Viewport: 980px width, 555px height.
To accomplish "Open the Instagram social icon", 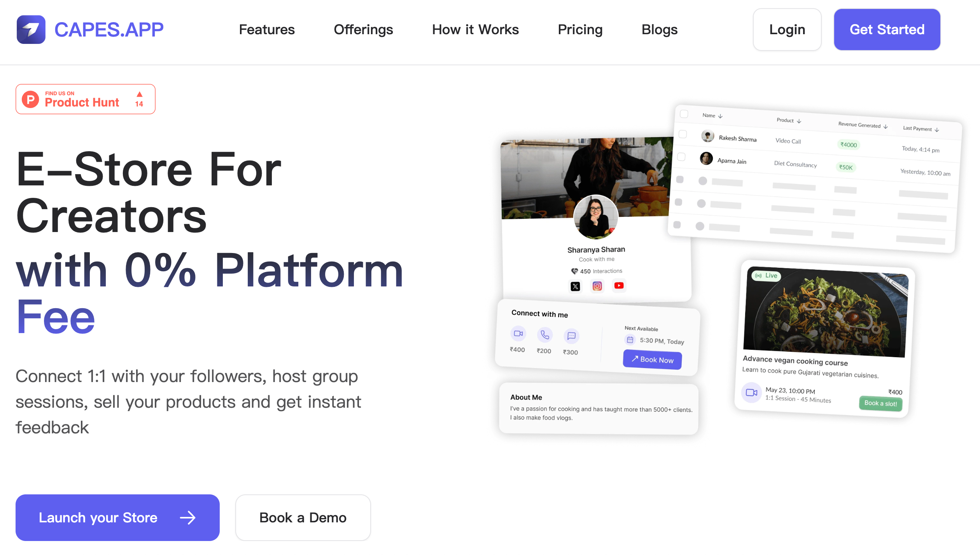I will pyautogui.click(x=597, y=286).
